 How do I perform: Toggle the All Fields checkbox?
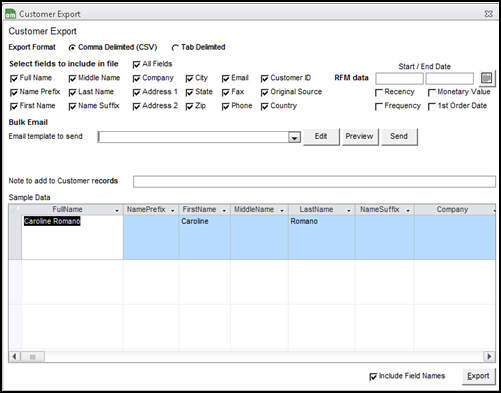pos(136,64)
